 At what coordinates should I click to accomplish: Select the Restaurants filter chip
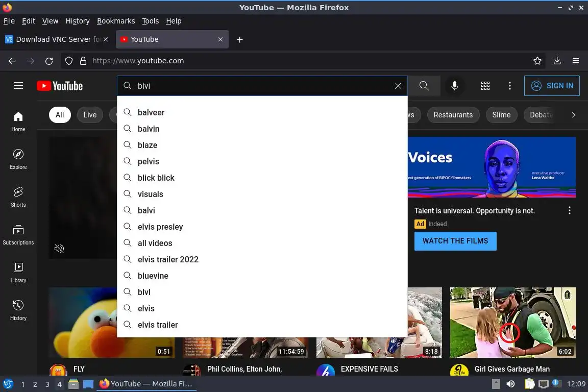tap(453, 115)
